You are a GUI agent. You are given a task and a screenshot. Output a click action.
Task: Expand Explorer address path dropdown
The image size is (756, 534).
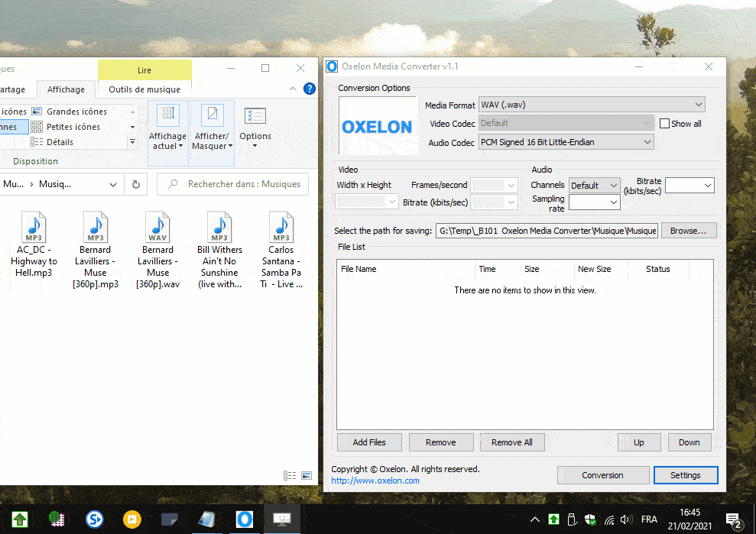pyautogui.click(x=113, y=184)
